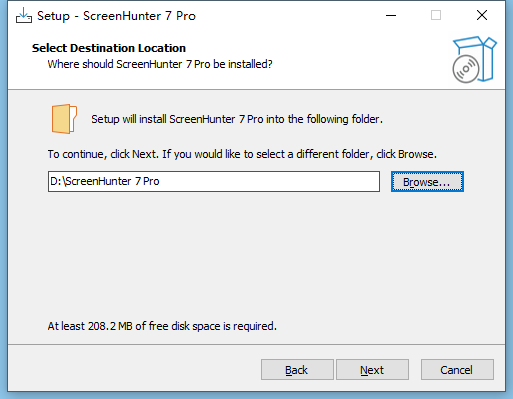Click the blank gray area below the path field

[256, 253]
